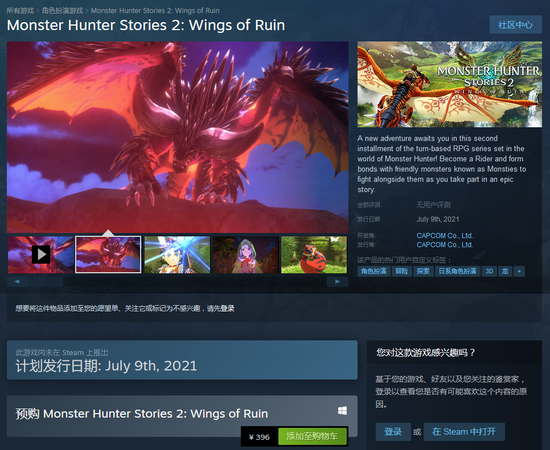
Task: Click the 登录 login button
Action: (x=393, y=432)
